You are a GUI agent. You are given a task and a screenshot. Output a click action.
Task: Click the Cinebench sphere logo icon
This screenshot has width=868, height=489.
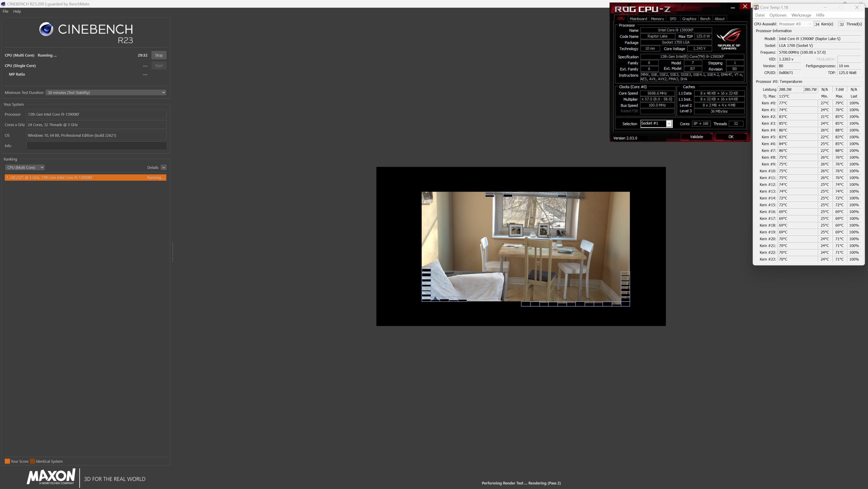click(46, 29)
